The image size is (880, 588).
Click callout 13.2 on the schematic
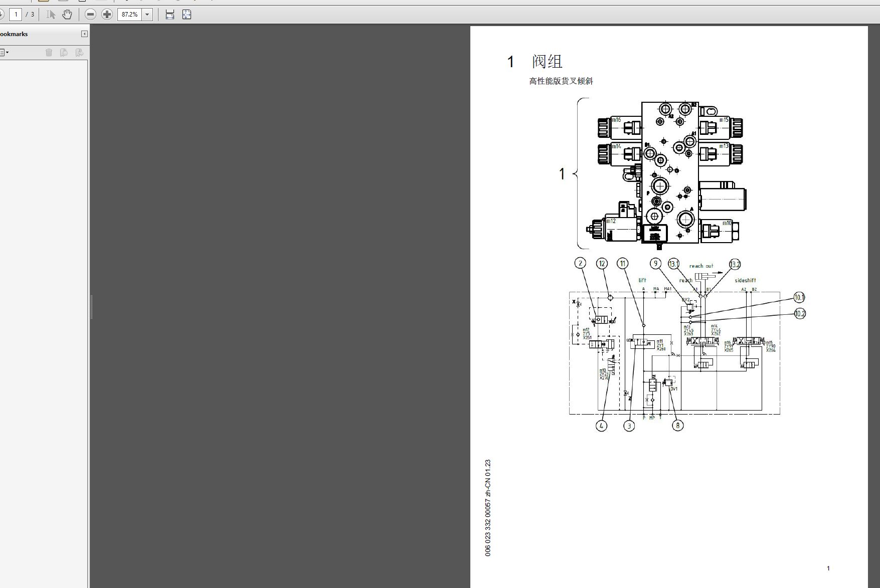click(x=735, y=264)
